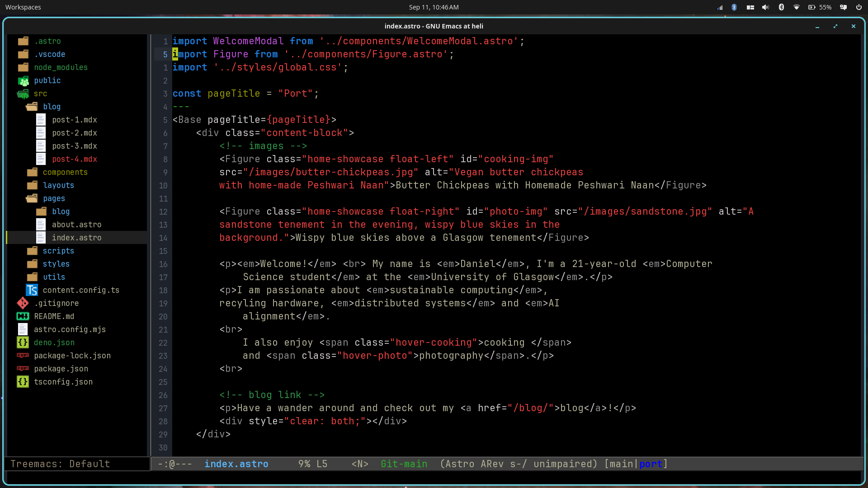Click the JSON braces icon beside deno.json
Image resolution: width=868 pixels, height=488 pixels.
(x=23, y=343)
